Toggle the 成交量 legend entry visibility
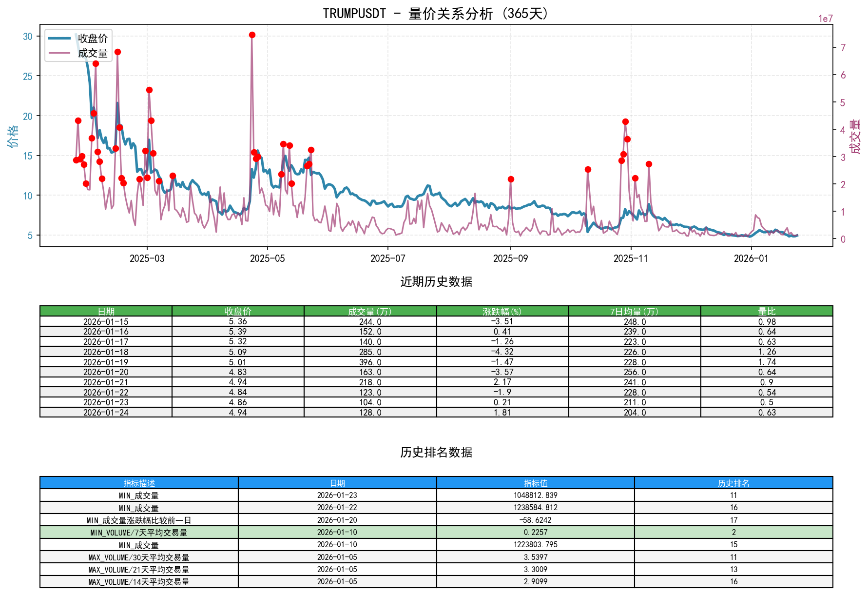 click(x=90, y=53)
